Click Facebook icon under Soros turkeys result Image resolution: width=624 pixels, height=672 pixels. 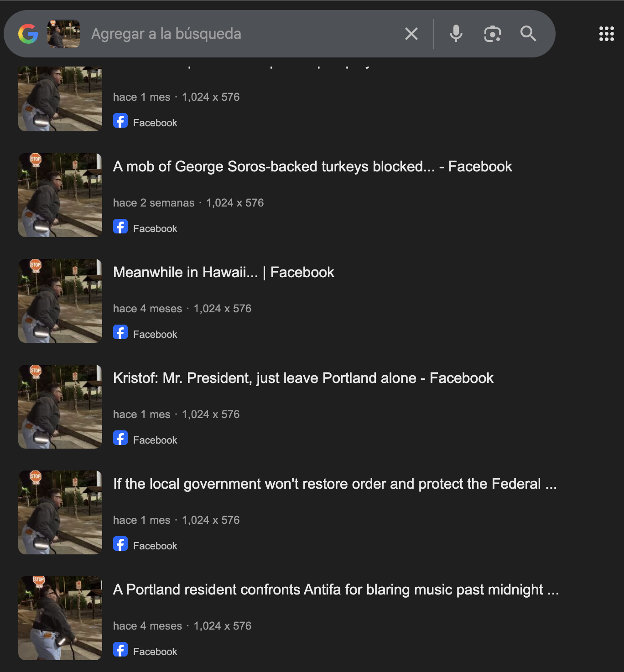point(120,227)
